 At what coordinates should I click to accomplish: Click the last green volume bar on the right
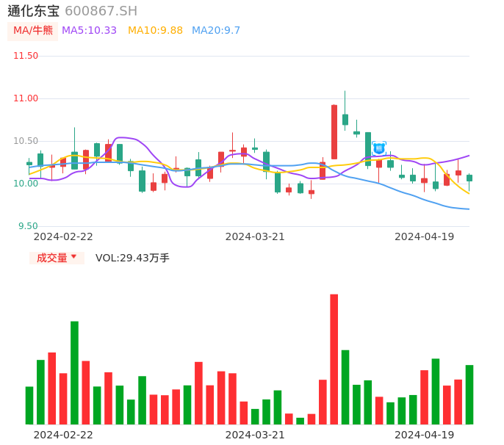coord(469,394)
